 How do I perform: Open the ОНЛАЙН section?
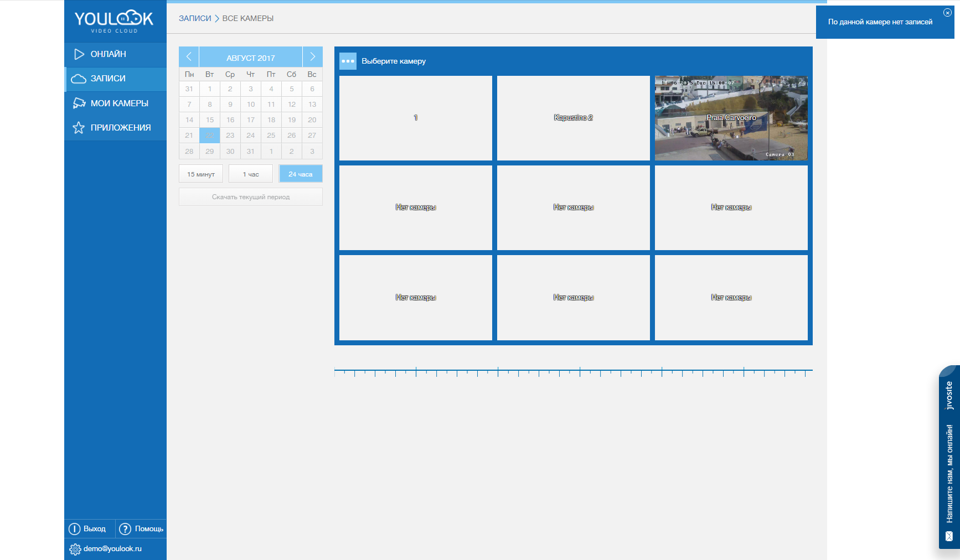tap(115, 54)
